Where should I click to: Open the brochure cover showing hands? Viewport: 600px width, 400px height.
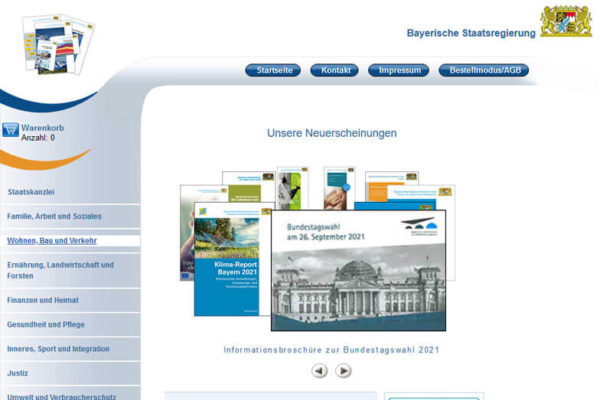click(x=339, y=188)
